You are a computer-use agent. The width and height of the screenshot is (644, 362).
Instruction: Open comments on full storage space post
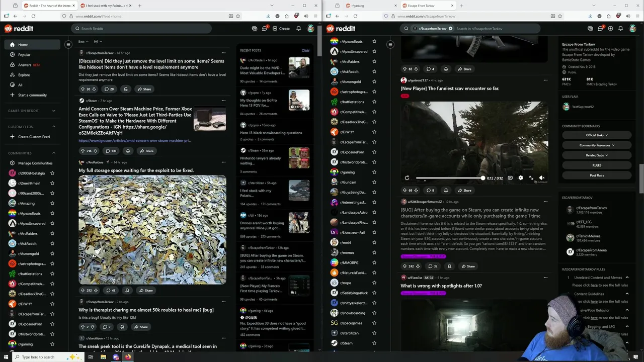coord(110,290)
